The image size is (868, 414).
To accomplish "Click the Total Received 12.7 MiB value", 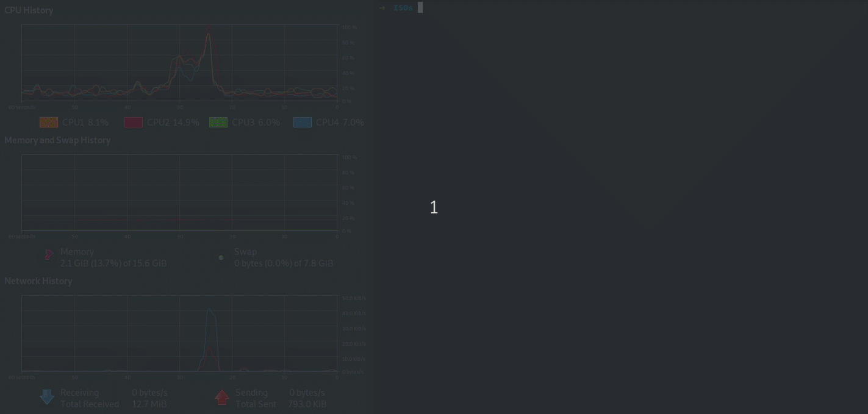I will pyautogui.click(x=149, y=404).
